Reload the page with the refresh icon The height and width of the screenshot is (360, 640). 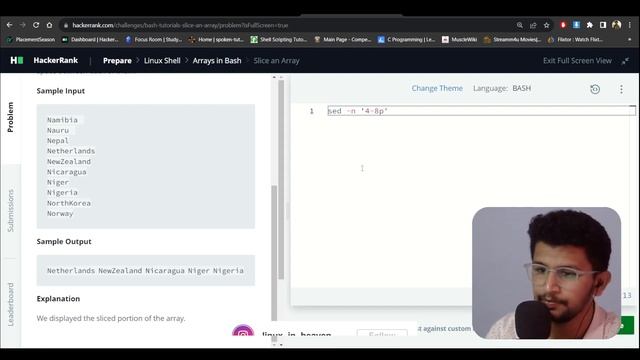click(36, 25)
